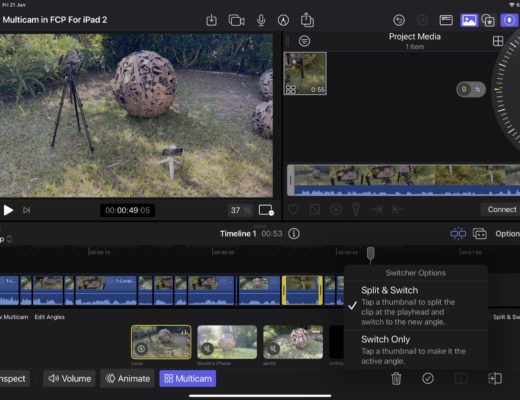520x400 pixels.
Task: Toggle the jog wheel button in top bar
Action: (x=509, y=20)
